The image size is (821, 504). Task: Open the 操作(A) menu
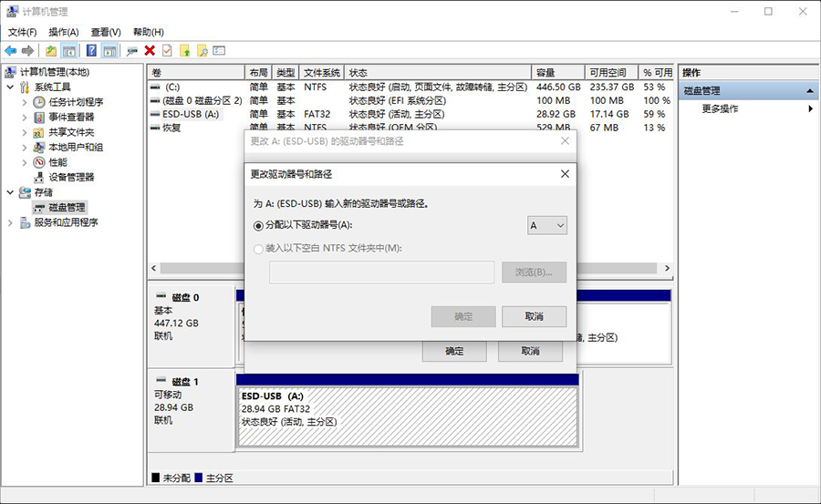point(63,32)
